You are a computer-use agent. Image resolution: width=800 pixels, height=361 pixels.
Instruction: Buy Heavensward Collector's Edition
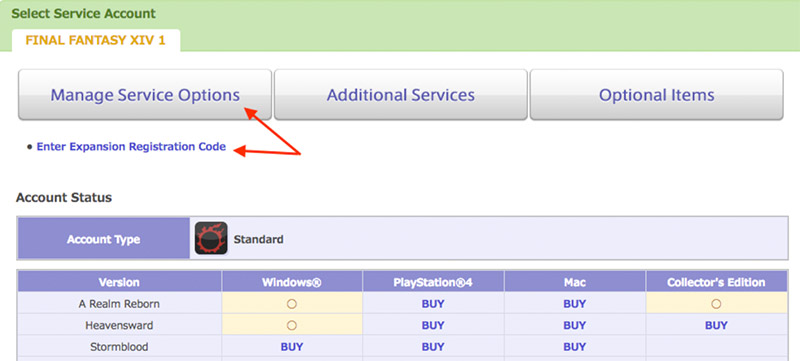[x=716, y=325]
